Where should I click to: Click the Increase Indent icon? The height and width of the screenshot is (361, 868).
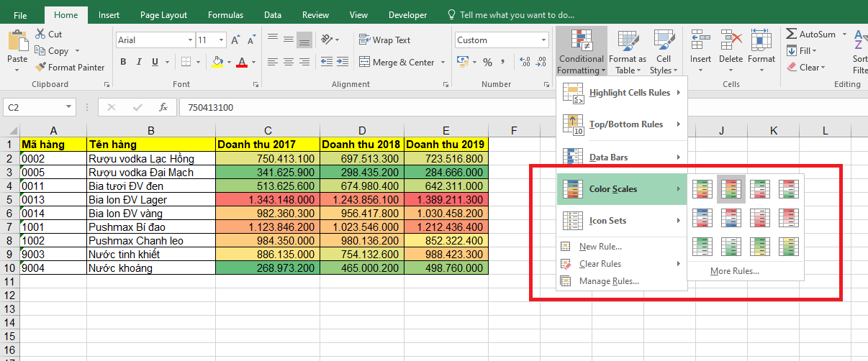point(343,63)
